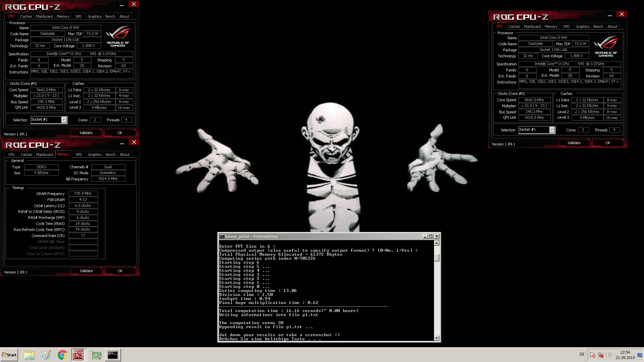The image size is (644, 362).
Task: Open About tab in the Memory CPU-Z window
Action: (124, 155)
